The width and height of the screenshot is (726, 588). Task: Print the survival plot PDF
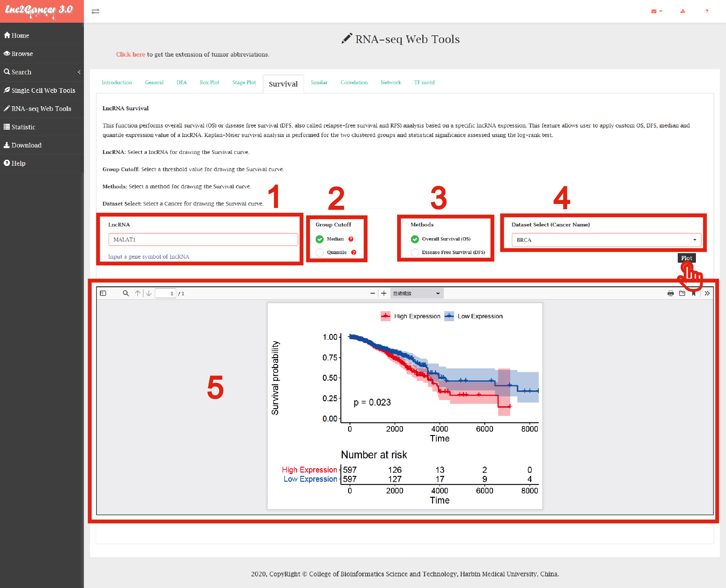[670, 293]
